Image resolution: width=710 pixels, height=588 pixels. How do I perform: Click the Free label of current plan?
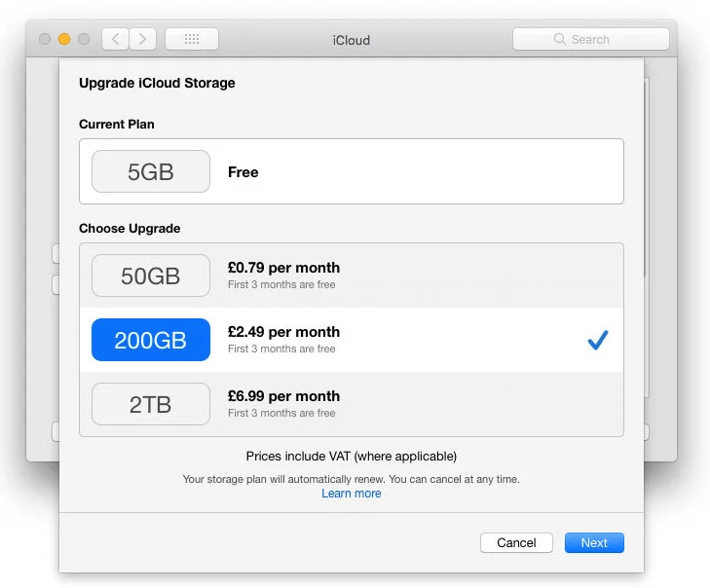(x=243, y=172)
